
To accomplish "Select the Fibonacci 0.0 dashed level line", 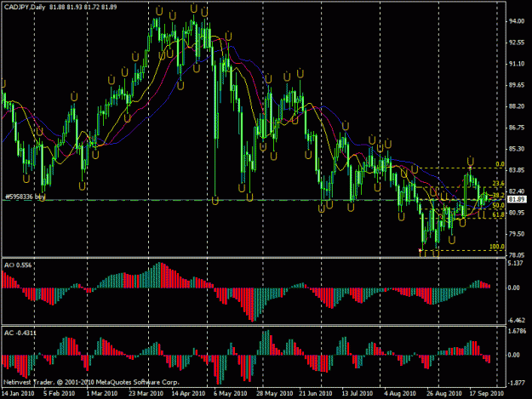I will [461, 168].
